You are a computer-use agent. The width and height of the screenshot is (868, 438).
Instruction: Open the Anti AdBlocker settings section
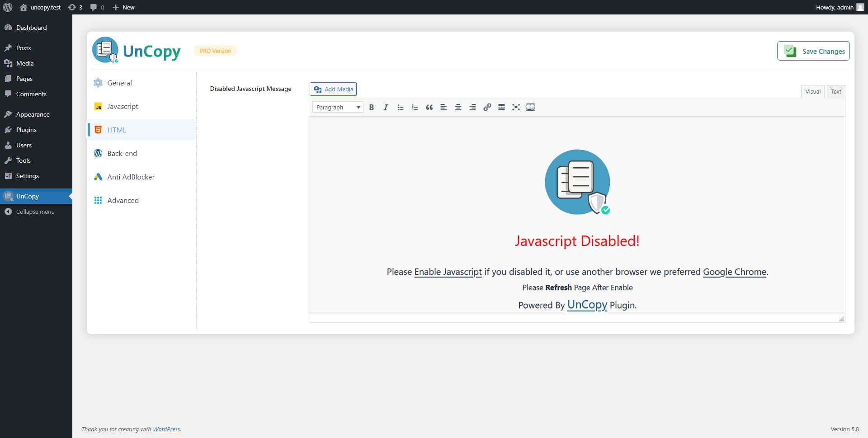[131, 177]
